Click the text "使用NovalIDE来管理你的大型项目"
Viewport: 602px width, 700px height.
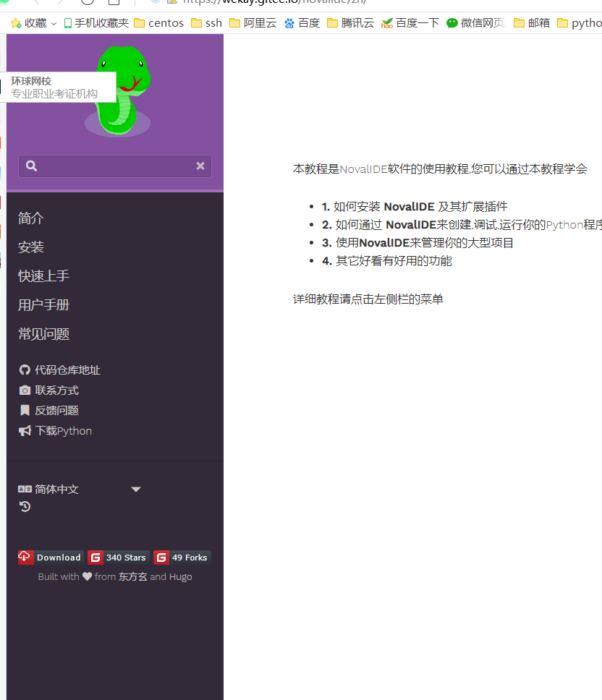click(x=424, y=243)
